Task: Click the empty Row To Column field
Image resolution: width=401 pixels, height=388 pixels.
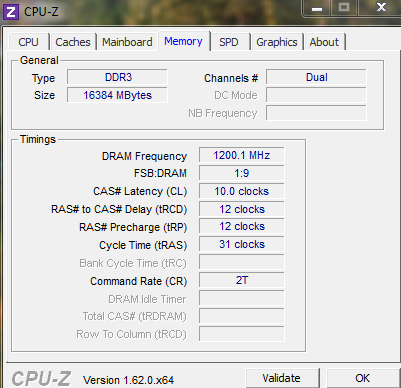Action: (242, 334)
